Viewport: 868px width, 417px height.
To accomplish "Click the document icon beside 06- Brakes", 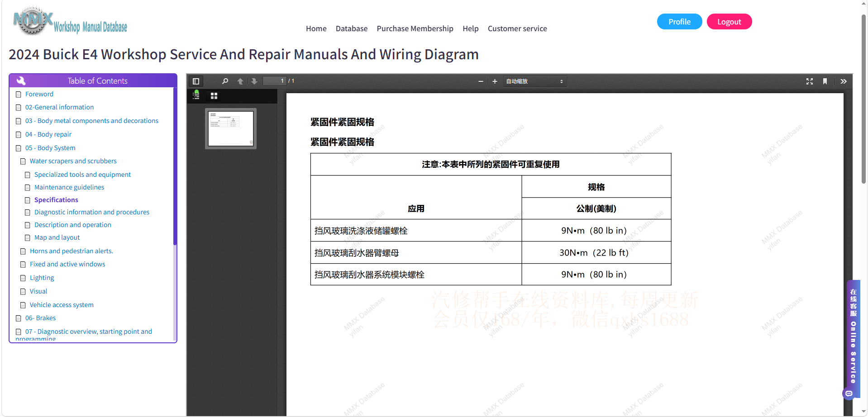I will [19, 318].
